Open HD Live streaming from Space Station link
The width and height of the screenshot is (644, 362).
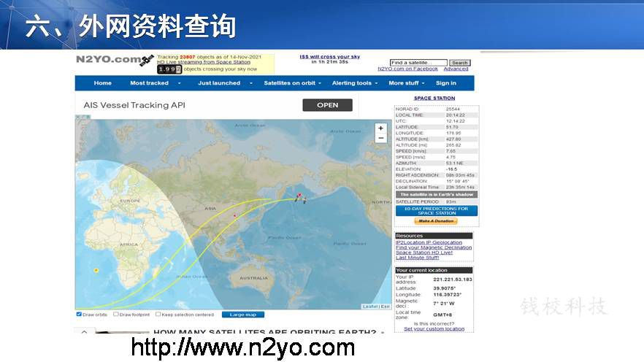204,62
